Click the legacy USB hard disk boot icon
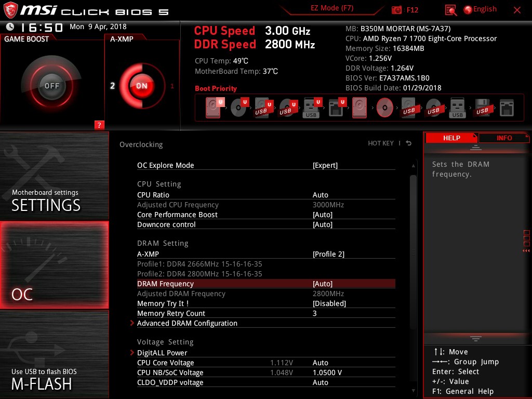This screenshot has width=532, height=399. click(409, 108)
